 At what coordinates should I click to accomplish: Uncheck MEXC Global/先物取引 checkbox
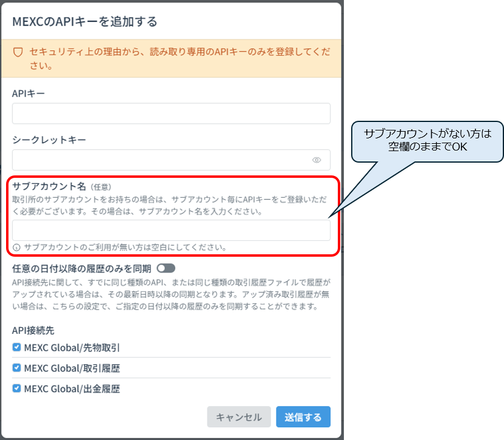pyautogui.click(x=16, y=347)
